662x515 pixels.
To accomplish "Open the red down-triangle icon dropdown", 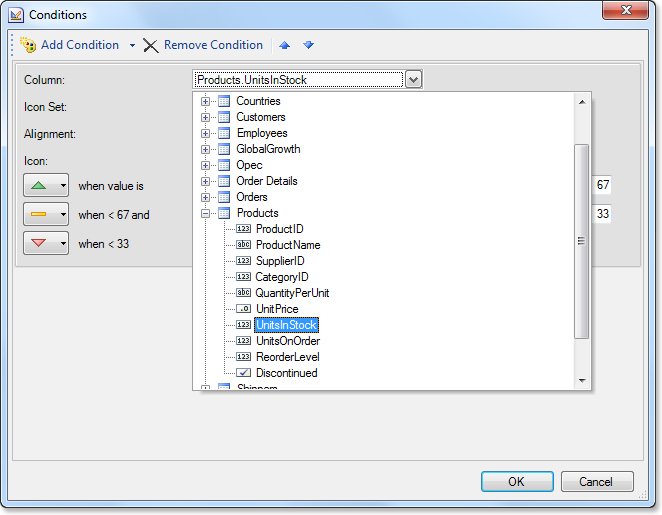I will coord(46,243).
